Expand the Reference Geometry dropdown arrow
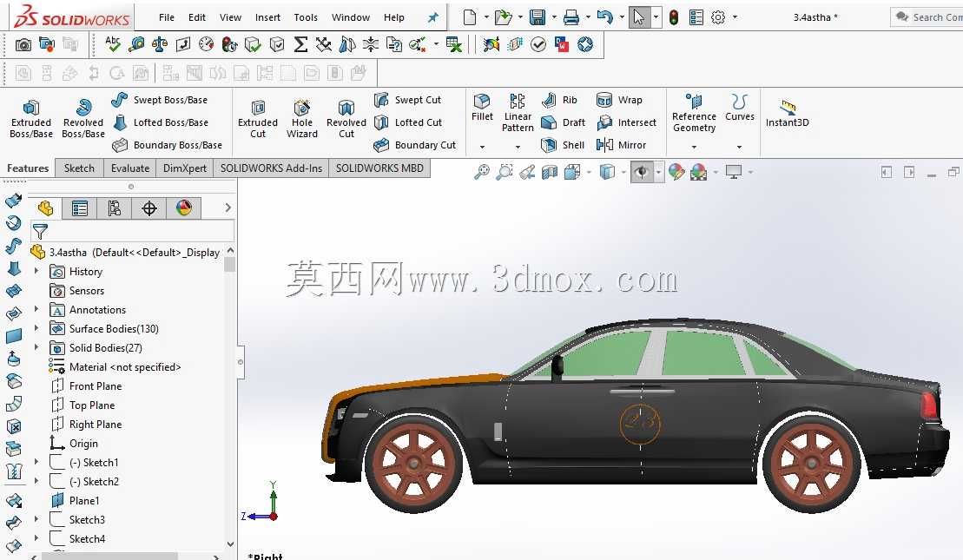 (694, 147)
